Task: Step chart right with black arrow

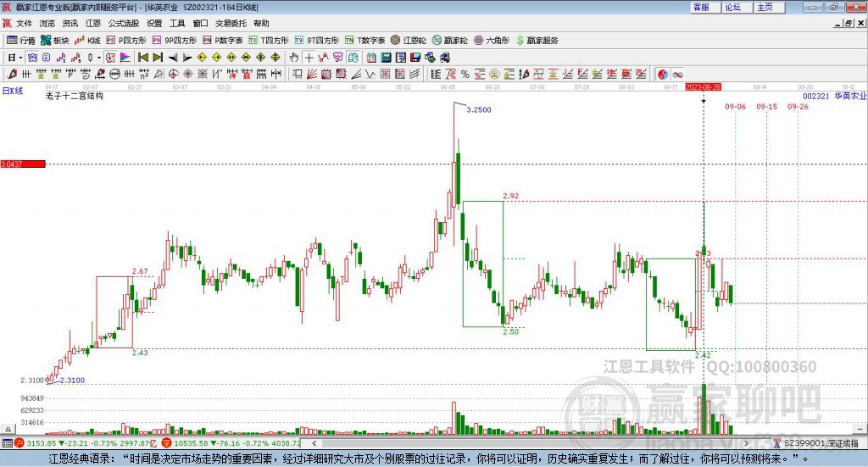Action: (x=187, y=58)
